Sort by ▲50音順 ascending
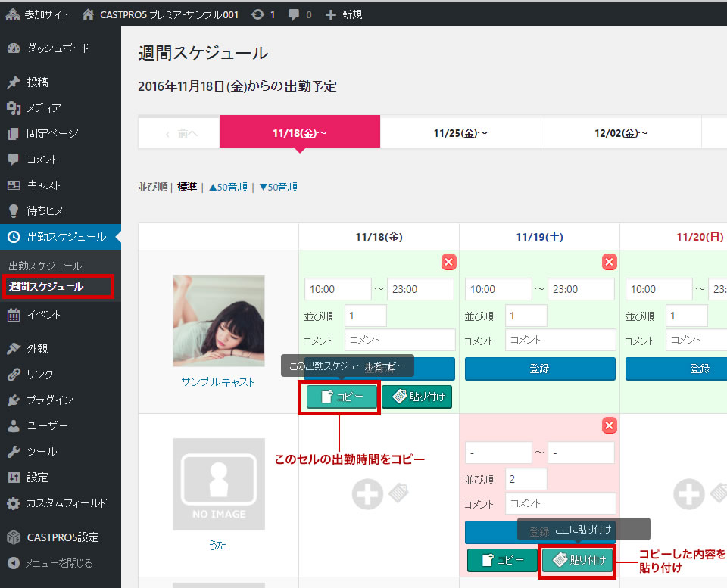This screenshot has height=588, width=727. (x=228, y=187)
